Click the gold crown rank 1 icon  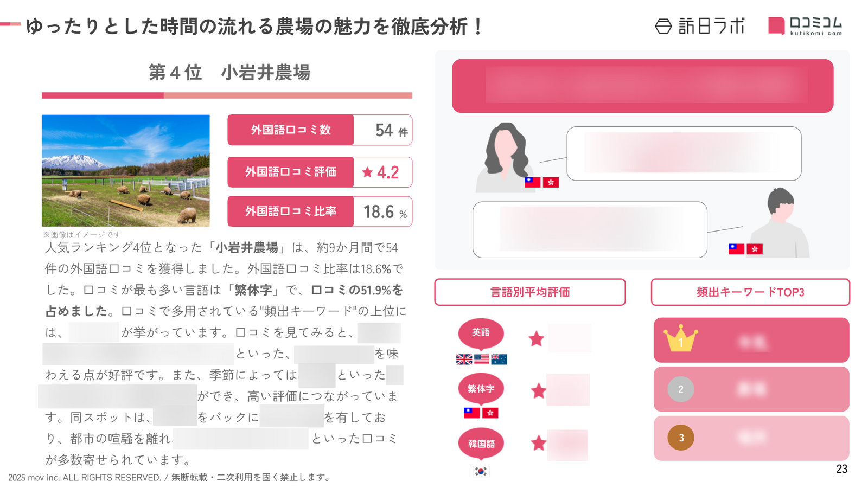680,339
